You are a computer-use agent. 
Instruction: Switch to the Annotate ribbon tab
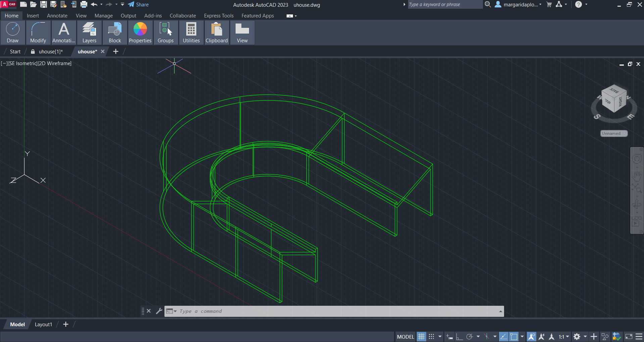click(x=57, y=16)
